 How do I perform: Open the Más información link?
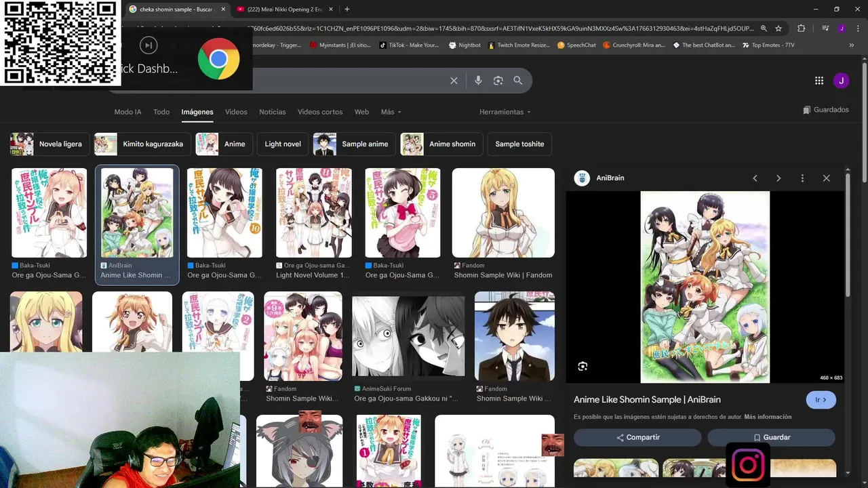point(768,417)
